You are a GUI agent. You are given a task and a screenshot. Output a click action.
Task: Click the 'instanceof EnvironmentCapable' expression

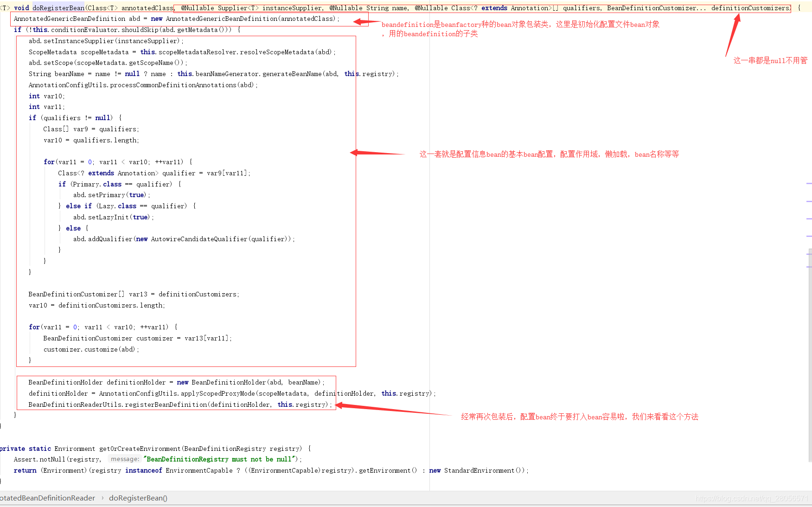(x=179, y=470)
